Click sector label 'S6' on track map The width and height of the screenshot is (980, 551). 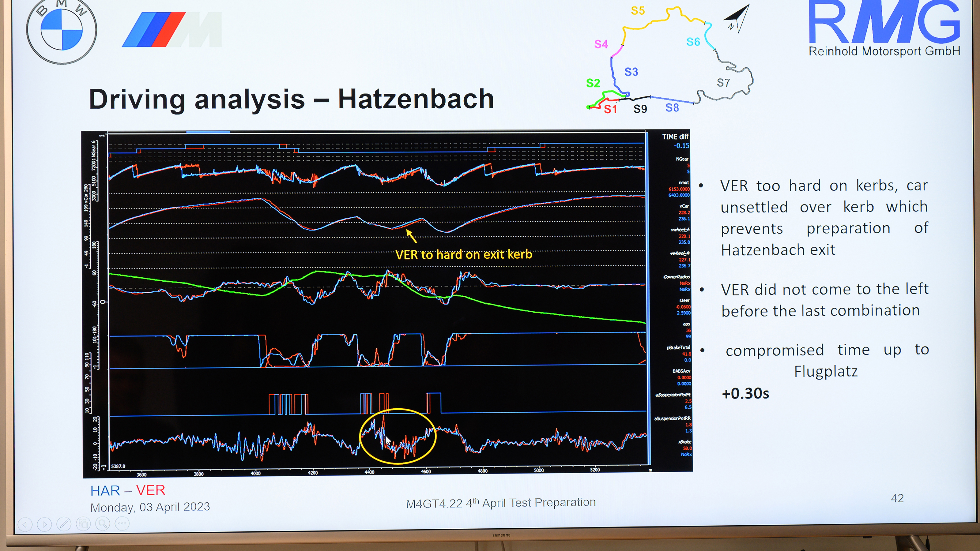point(693,42)
